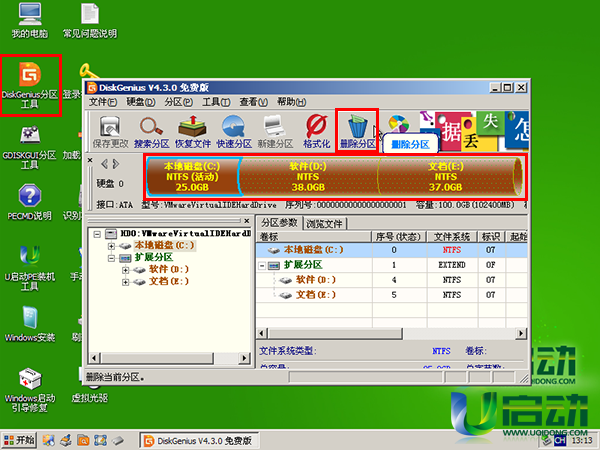Click CH input language indicator in tray
Viewport: 600px width, 450px height.
560,441
